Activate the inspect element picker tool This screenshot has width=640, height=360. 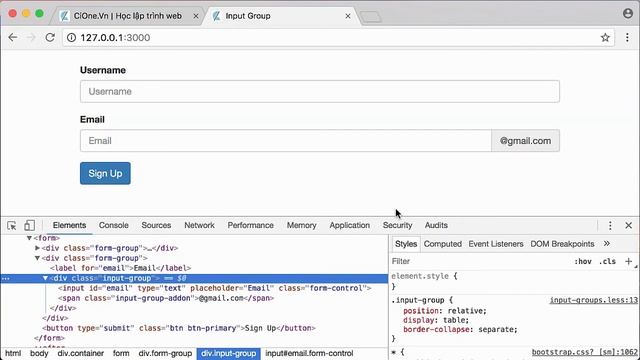pyautogui.click(x=12, y=225)
